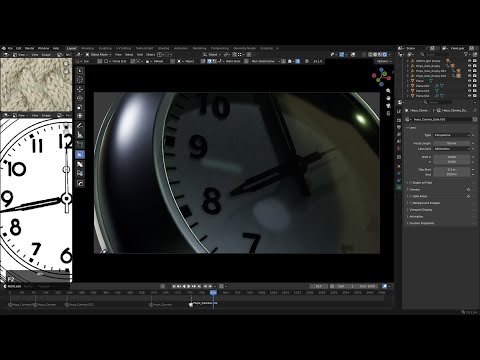Toggle visibility eye of first outliner row

click(x=469, y=61)
